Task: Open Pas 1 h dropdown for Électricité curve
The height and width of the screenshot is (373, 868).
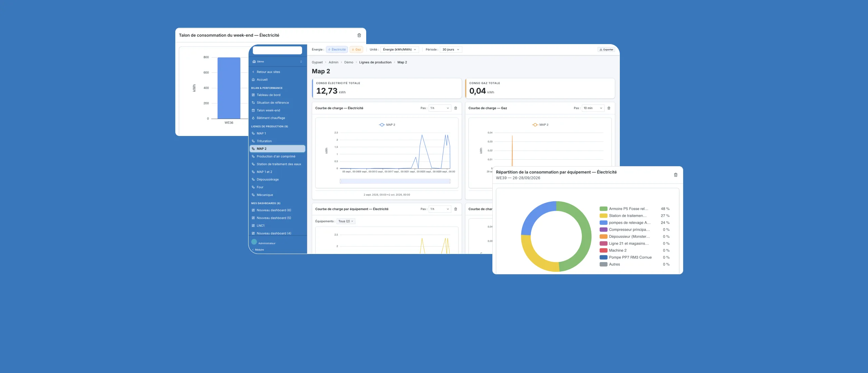Action: [x=440, y=108]
